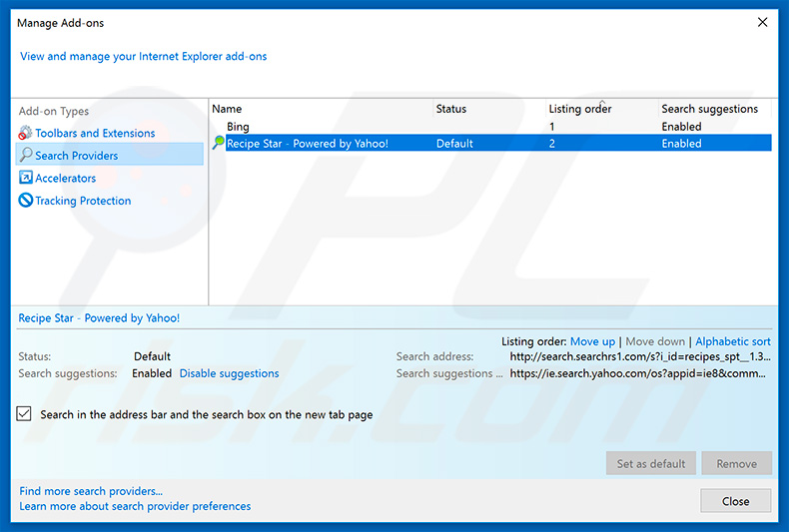This screenshot has height=532, width=789.
Task: Click the Accelerators arrow icon
Action: tap(26, 178)
